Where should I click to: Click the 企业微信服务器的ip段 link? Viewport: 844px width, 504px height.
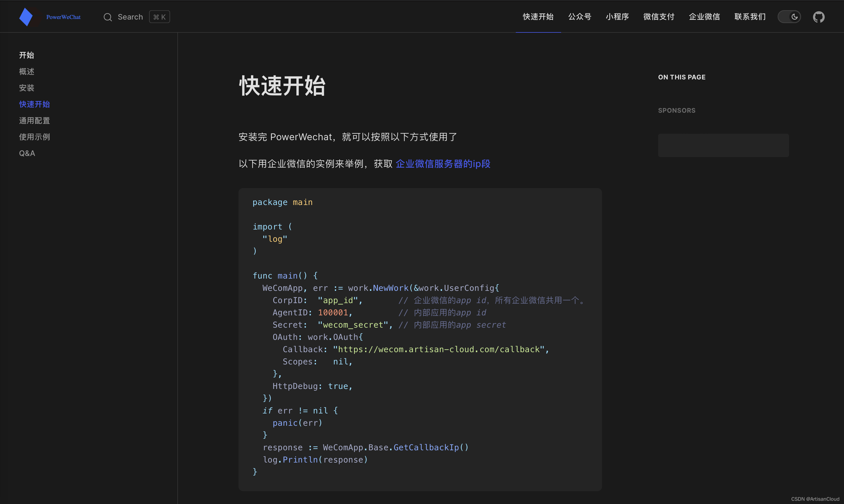coord(442,164)
